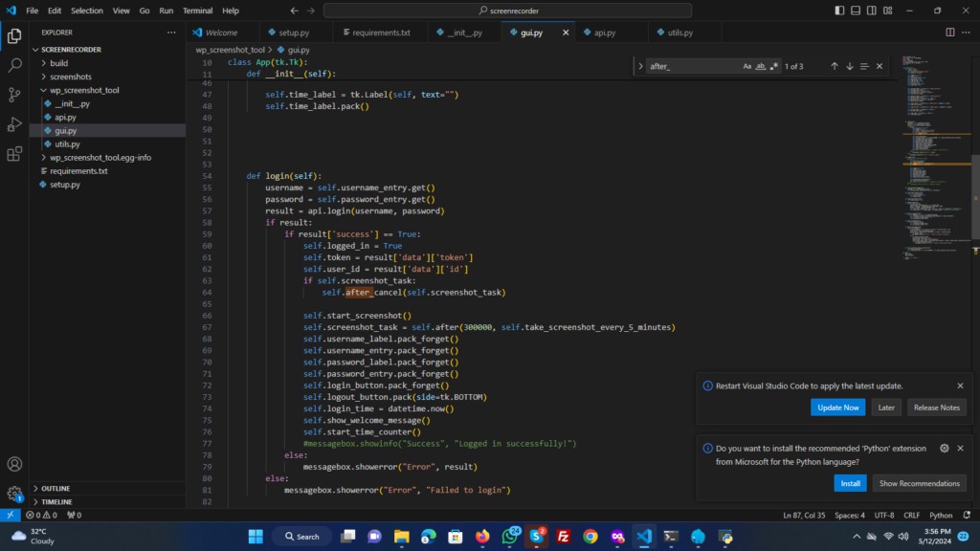Open the Source Control view

[x=14, y=95]
